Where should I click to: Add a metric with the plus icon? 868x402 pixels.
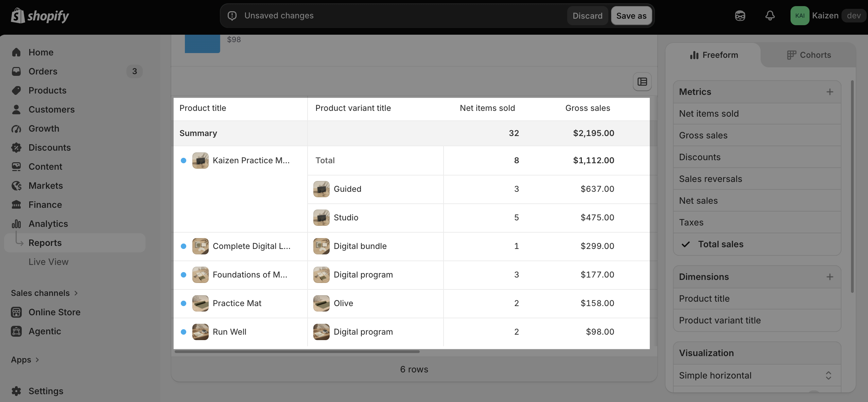pos(830,92)
